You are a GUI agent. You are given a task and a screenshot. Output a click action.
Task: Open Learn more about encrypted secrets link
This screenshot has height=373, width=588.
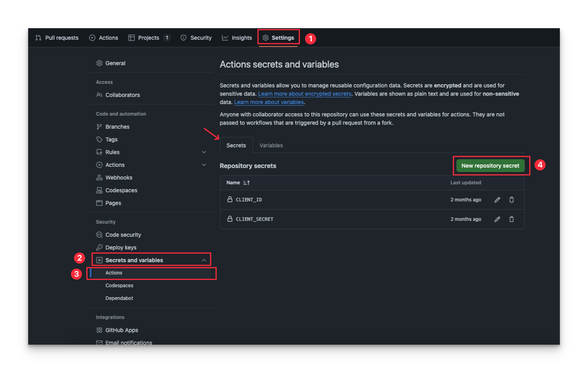(304, 94)
